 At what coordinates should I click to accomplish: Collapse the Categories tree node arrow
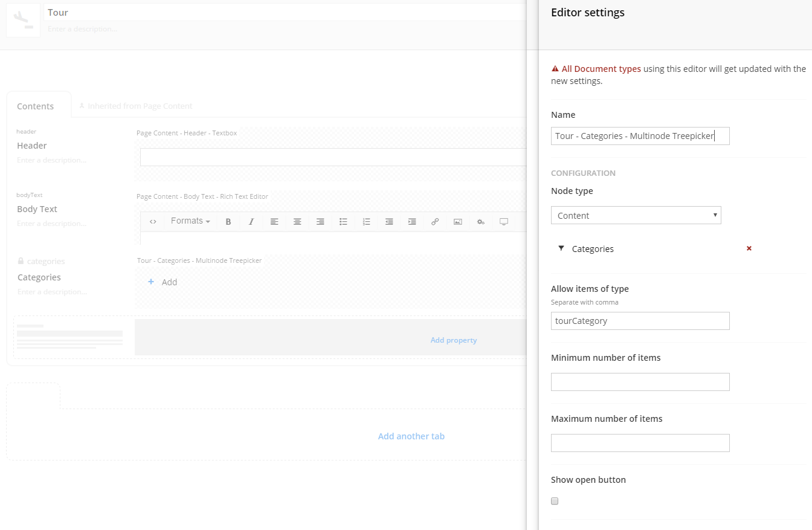(x=561, y=248)
